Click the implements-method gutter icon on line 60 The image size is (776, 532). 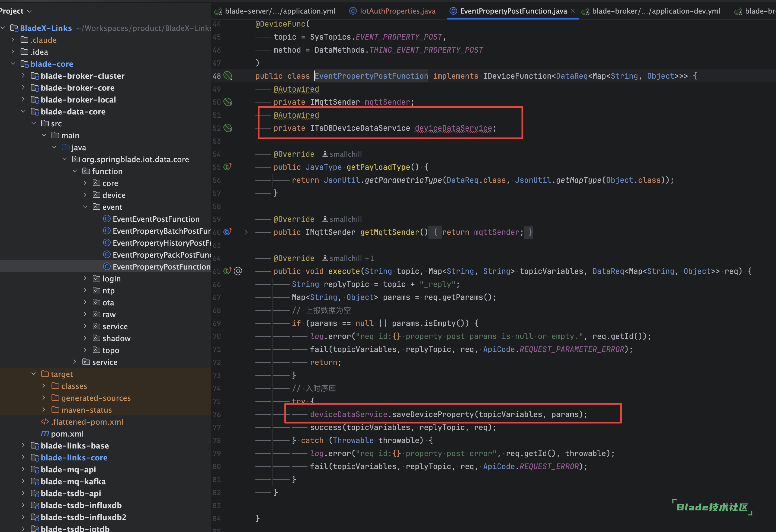(x=228, y=232)
